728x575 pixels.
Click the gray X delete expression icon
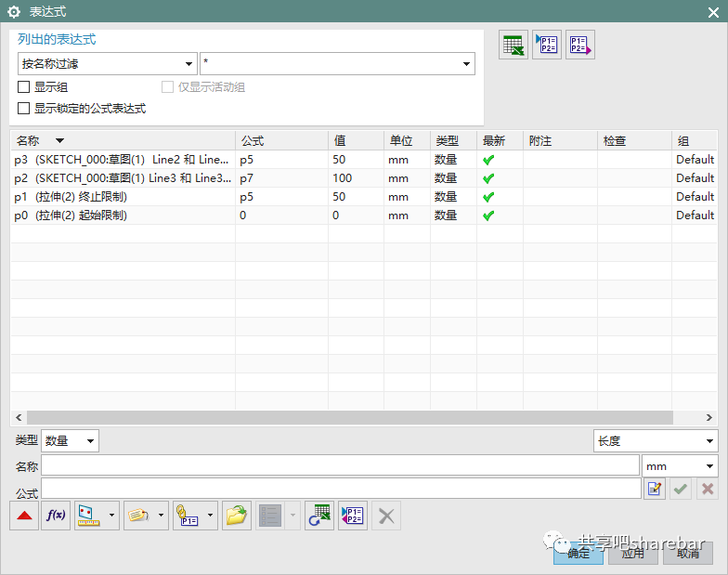click(x=386, y=516)
